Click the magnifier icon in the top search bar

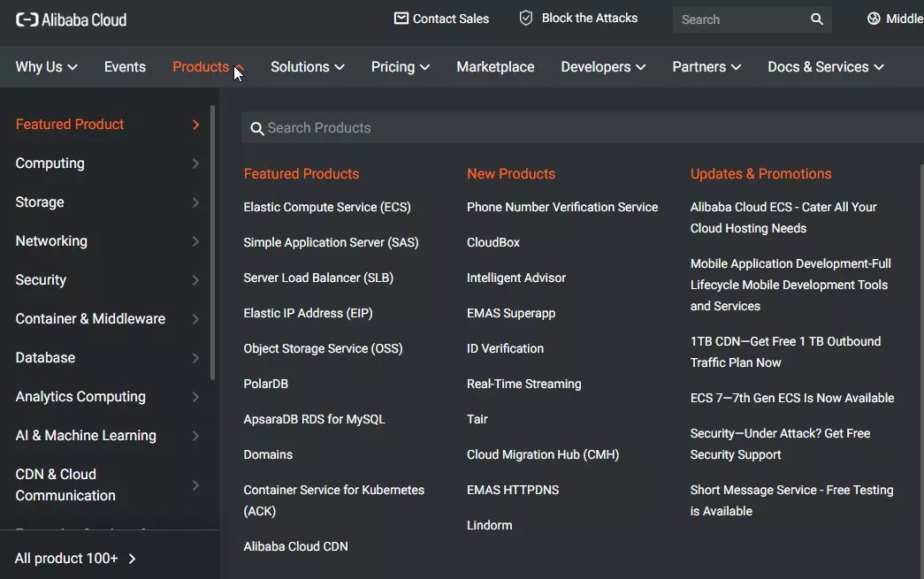[815, 19]
